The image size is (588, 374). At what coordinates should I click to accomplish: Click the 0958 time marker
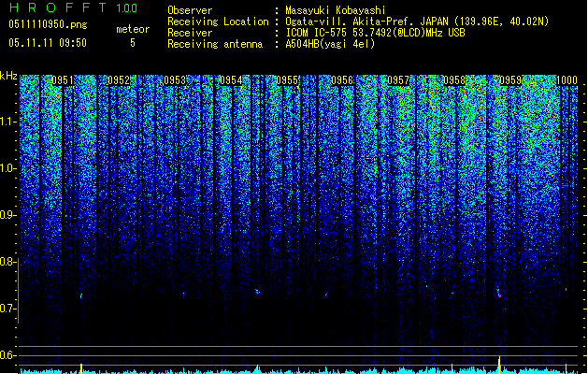pos(454,80)
